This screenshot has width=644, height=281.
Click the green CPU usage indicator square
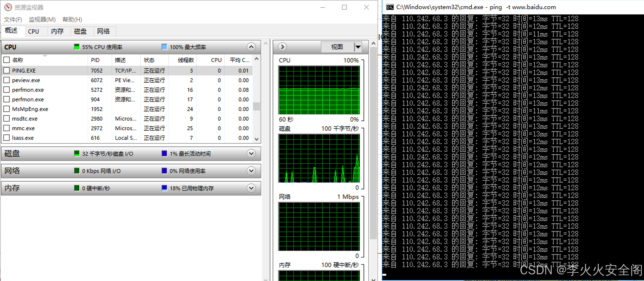pos(77,47)
